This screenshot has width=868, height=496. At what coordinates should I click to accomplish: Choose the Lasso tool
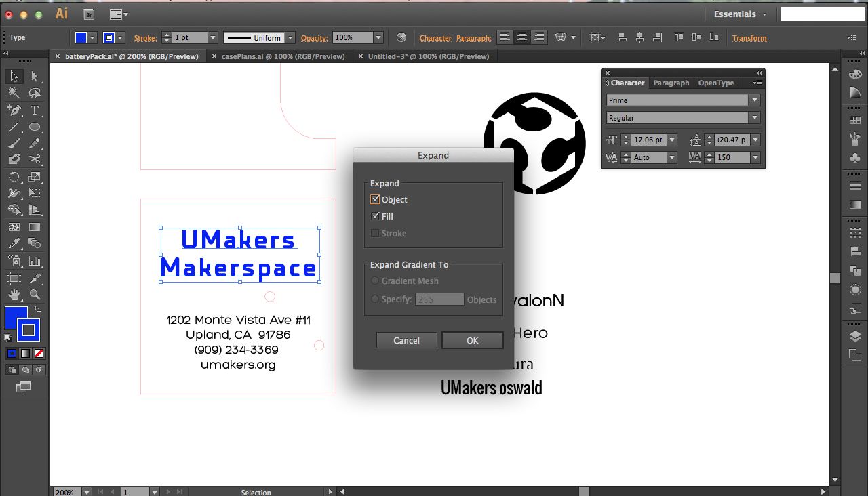click(x=35, y=94)
